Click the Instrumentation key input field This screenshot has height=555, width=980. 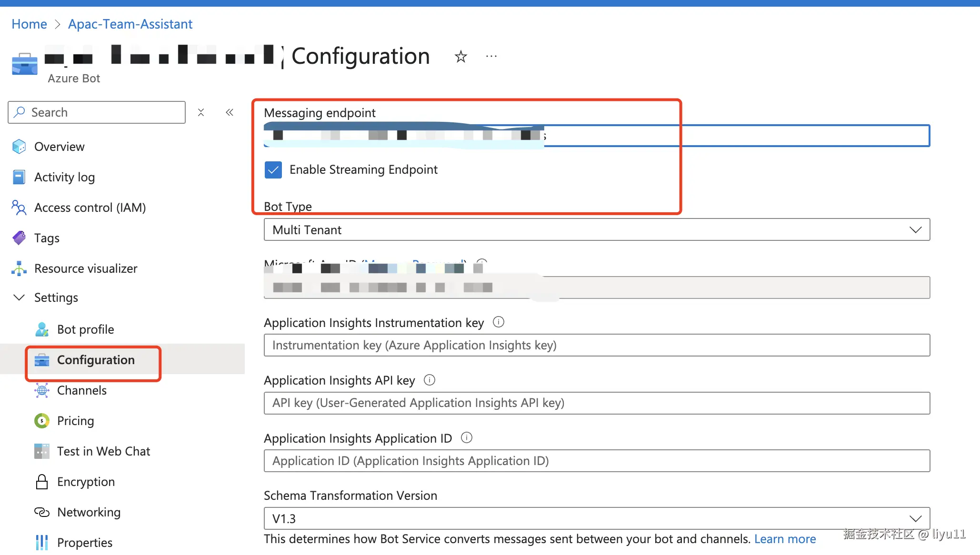(x=596, y=345)
